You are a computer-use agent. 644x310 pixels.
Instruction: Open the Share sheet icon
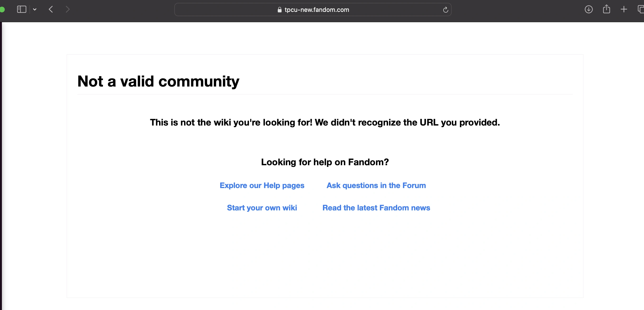pyautogui.click(x=606, y=10)
